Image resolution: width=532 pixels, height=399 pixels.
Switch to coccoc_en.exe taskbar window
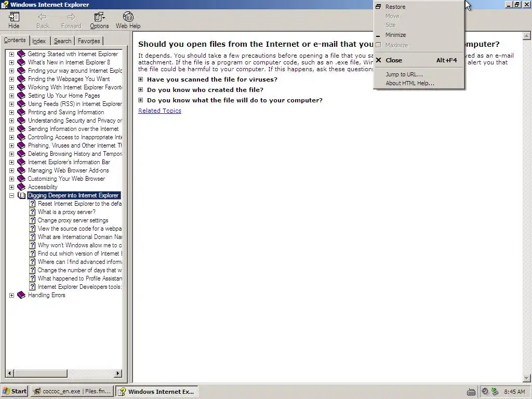pos(72,391)
